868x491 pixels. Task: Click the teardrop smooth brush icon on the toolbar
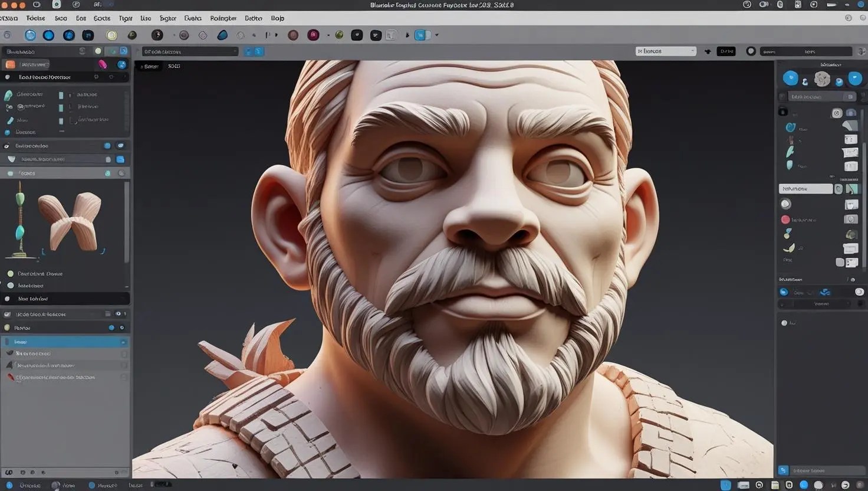222,35
